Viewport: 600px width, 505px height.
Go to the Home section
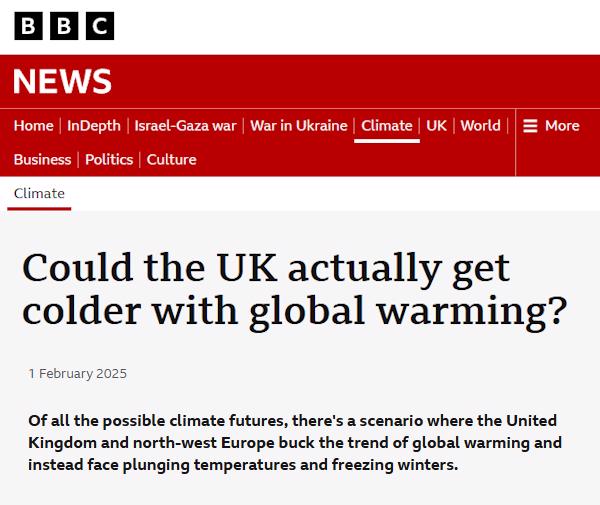pyautogui.click(x=34, y=126)
